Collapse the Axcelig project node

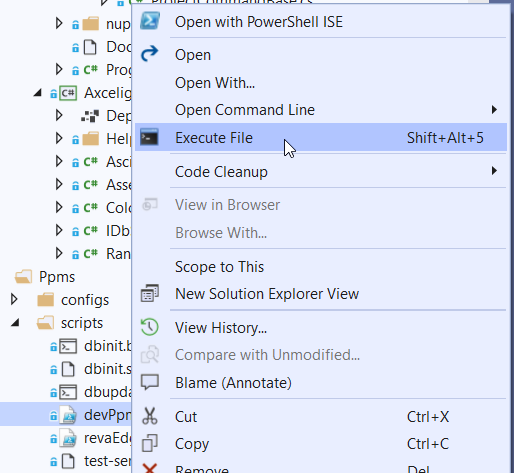[38, 93]
